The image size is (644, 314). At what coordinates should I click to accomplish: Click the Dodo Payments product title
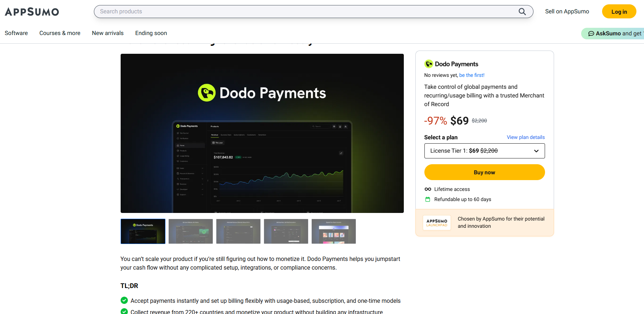pyautogui.click(x=457, y=64)
